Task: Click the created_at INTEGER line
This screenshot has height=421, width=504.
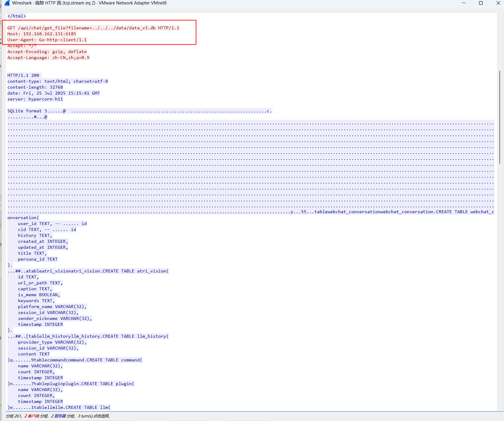Action: tap(43, 241)
